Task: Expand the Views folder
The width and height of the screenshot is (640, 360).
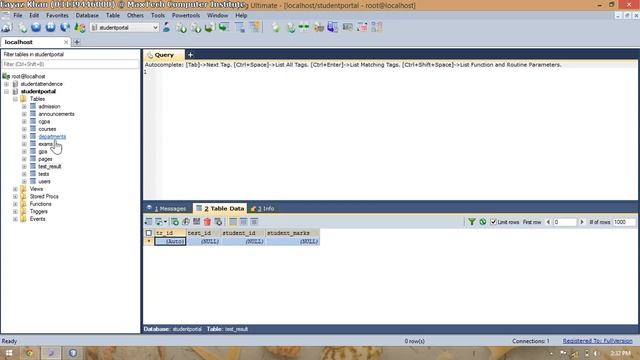Action: click(x=15, y=189)
